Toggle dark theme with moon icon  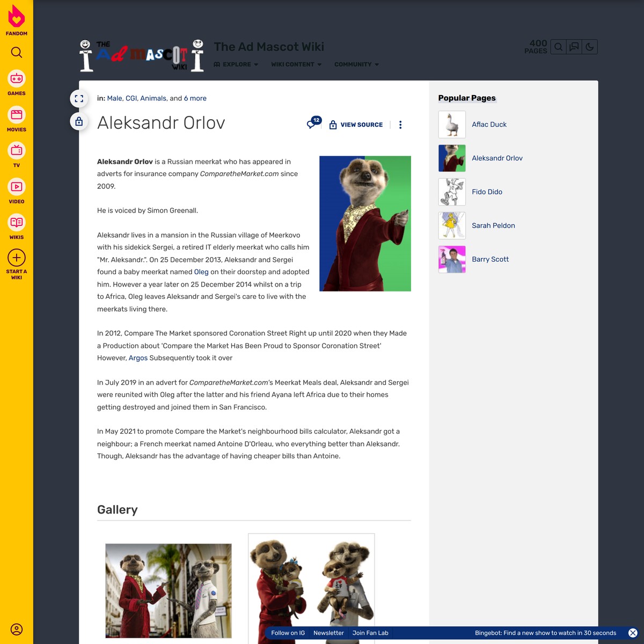[590, 47]
